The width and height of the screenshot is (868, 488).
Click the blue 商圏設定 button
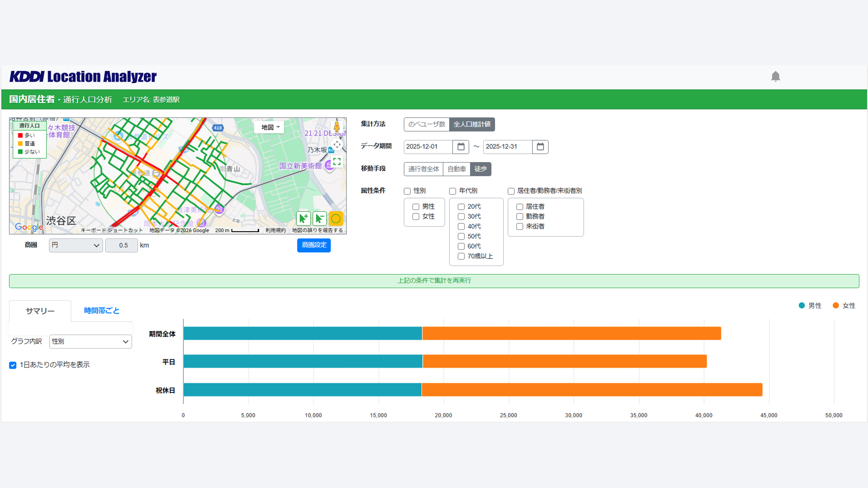314,245
